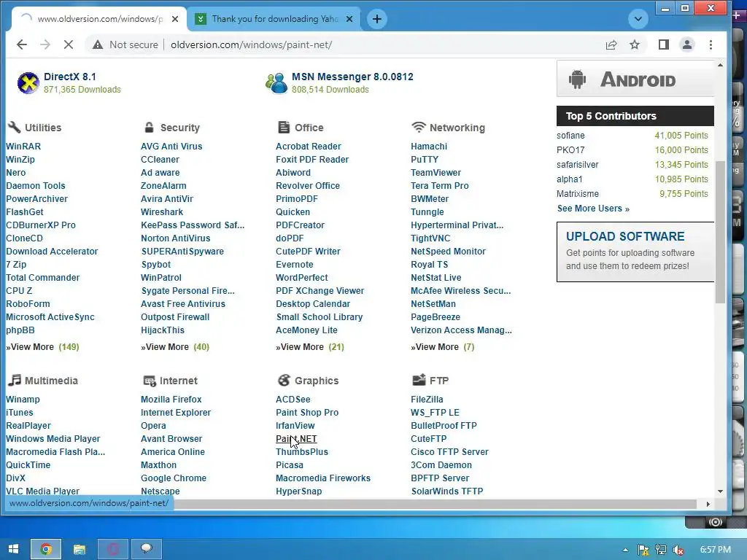747x560 pixels.
Task: Go back to the previous page
Action: 22,44
